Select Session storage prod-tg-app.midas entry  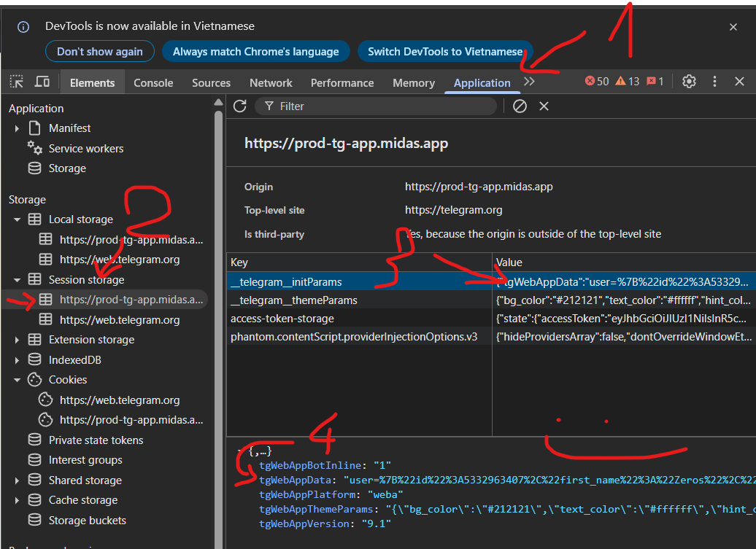131,300
